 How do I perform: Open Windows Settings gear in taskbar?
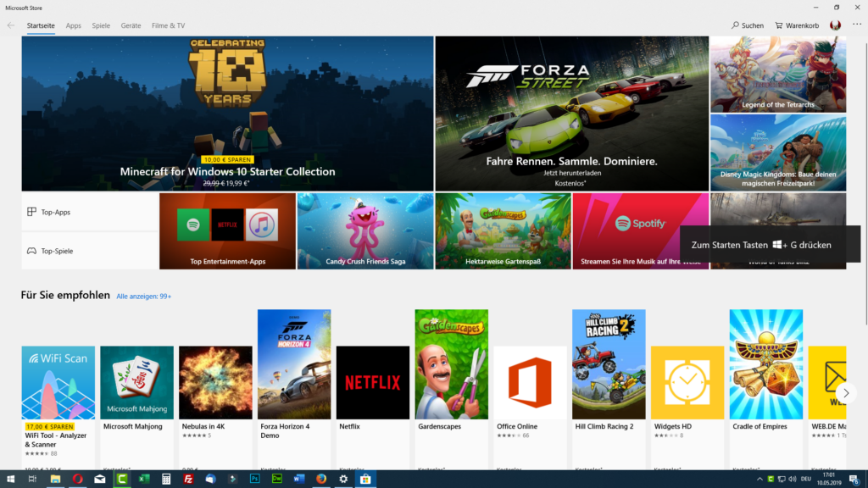pos(343,480)
